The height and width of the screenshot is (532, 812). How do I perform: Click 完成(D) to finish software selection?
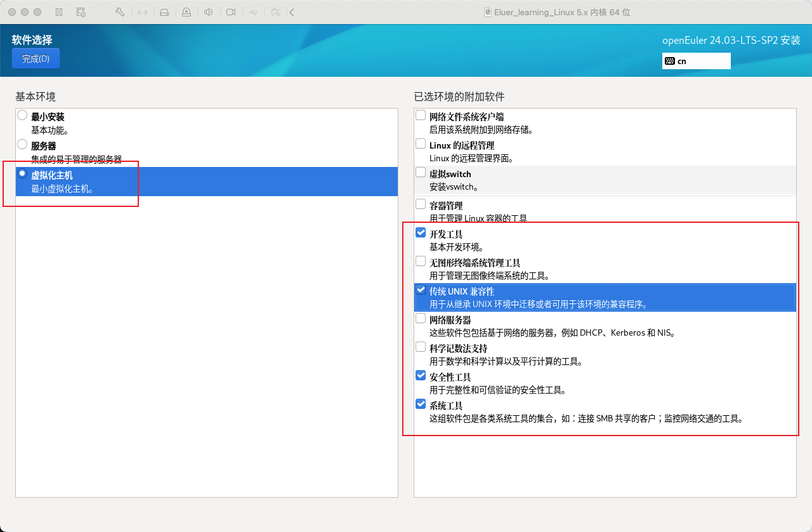[x=36, y=58]
